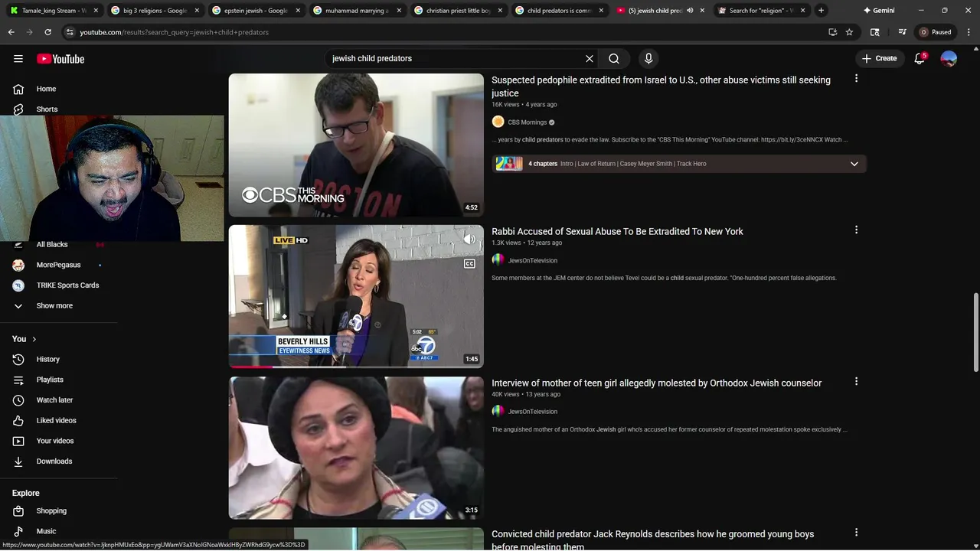Click the magnifier search button
Image resolution: width=980 pixels, height=551 pixels.
[614, 58]
